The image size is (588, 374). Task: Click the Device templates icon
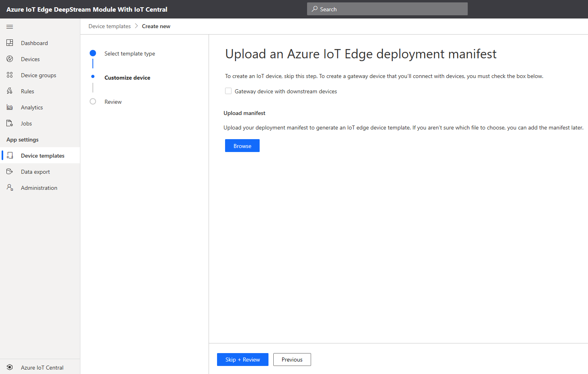[10, 155]
